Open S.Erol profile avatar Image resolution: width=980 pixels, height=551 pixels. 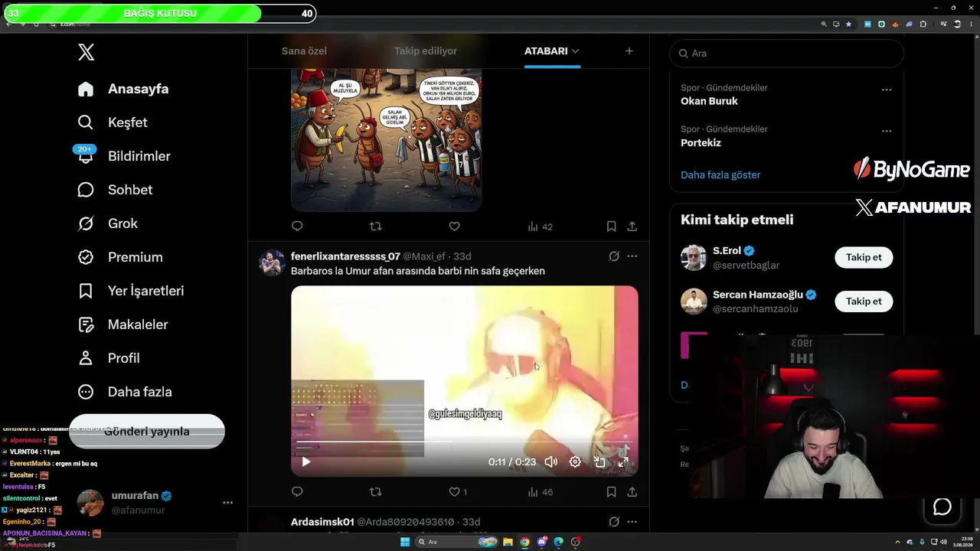[x=694, y=258]
